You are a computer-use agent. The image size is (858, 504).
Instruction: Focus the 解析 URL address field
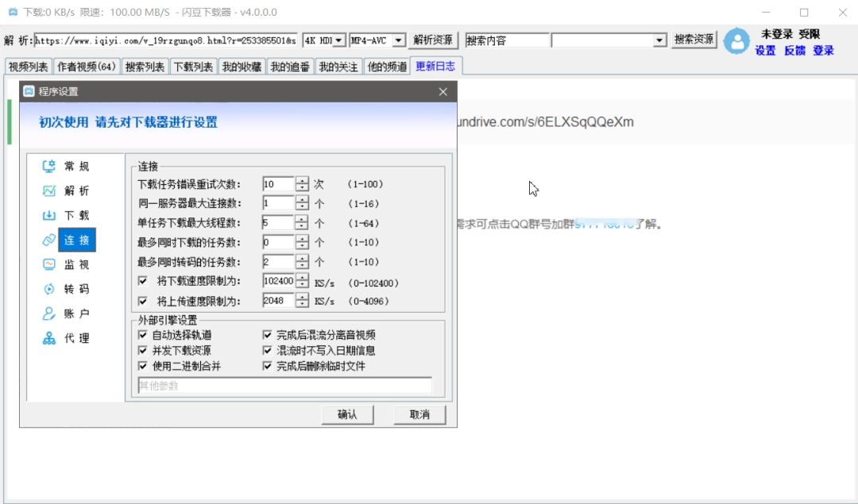point(166,40)
